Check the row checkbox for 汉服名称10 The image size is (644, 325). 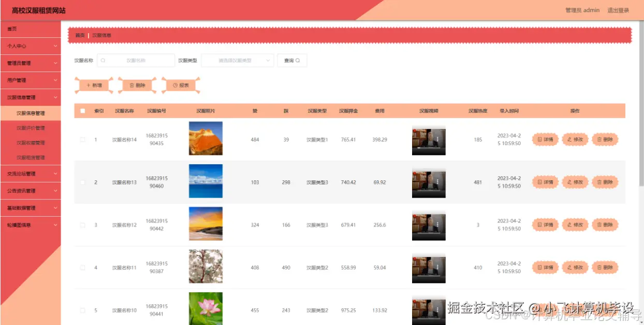point(82,310)
